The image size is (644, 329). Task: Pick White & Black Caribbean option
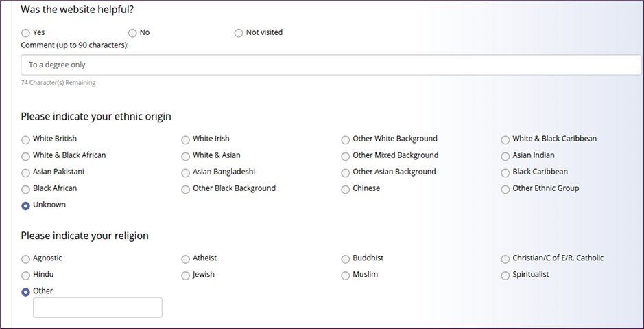[x=505, y=140]
